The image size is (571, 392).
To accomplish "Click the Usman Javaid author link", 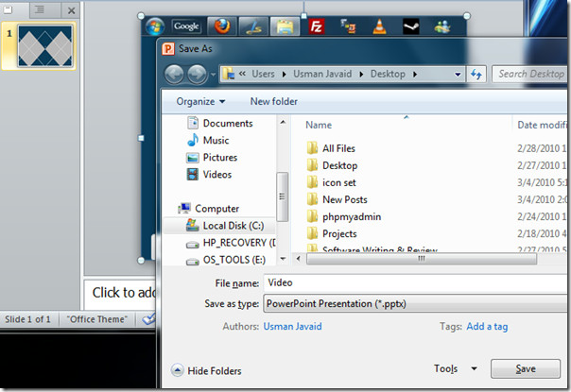I will click(292, 327).
